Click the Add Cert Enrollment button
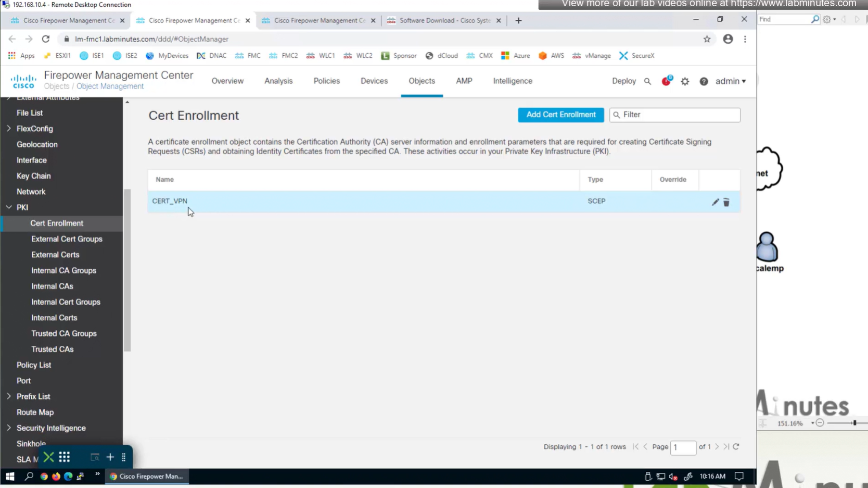Screen dimensions: 868x488 (560, 115)
